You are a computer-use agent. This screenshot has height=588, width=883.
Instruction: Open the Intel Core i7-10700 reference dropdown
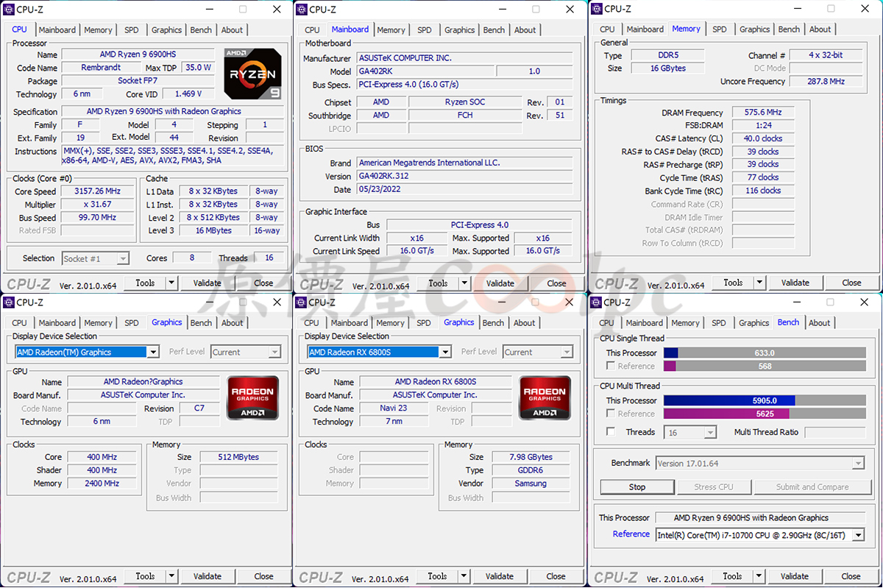857,535
